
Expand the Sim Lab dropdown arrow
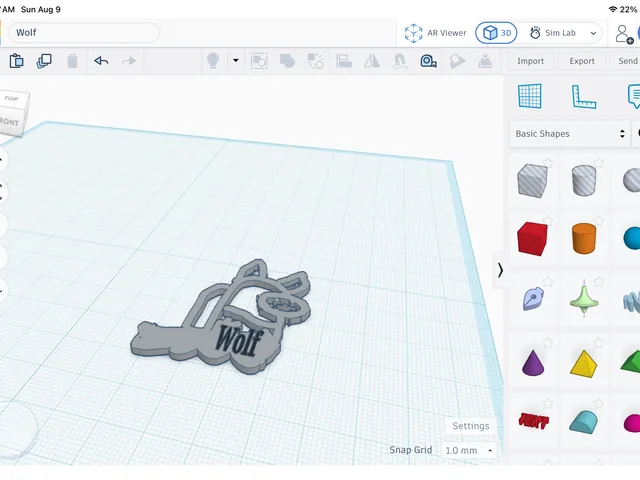(x=593, y=33)
